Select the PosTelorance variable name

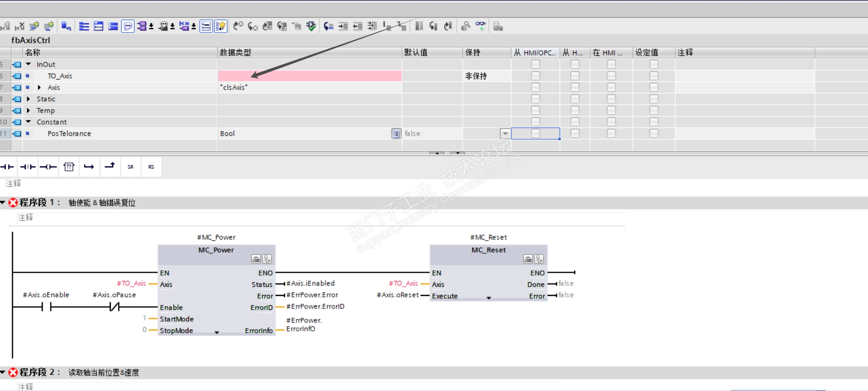coord(69,133)
